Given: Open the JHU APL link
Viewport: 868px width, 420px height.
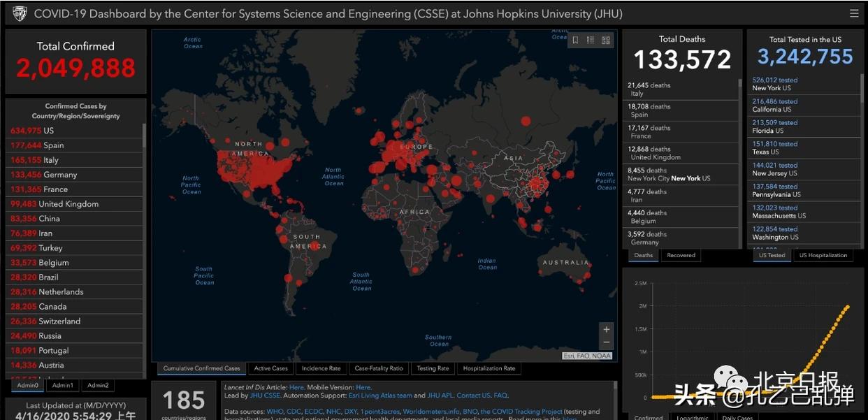Looking at the screenshot, I should [x=440, y=396].
